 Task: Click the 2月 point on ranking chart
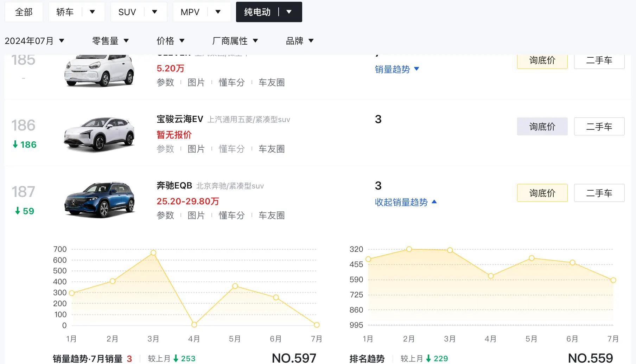(409, 249)
